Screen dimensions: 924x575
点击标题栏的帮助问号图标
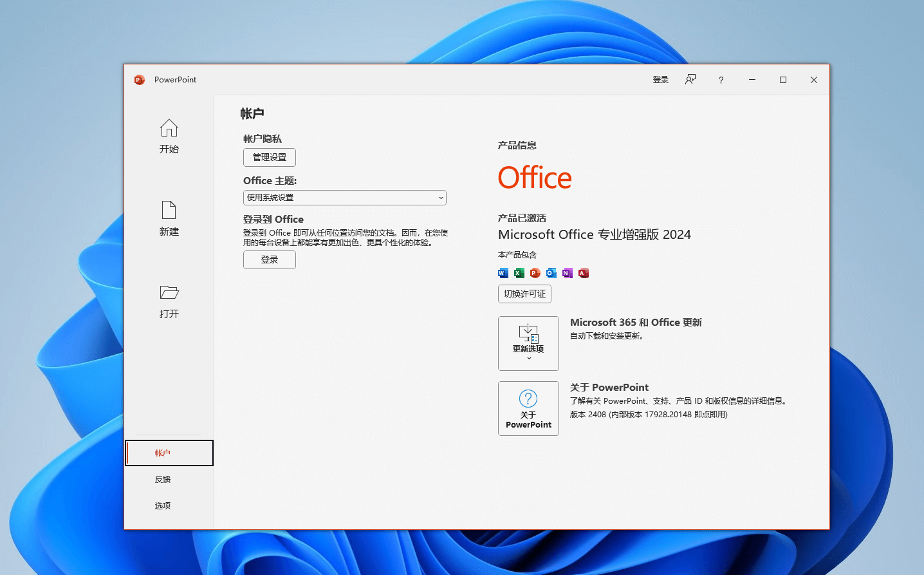coord(721,79)
